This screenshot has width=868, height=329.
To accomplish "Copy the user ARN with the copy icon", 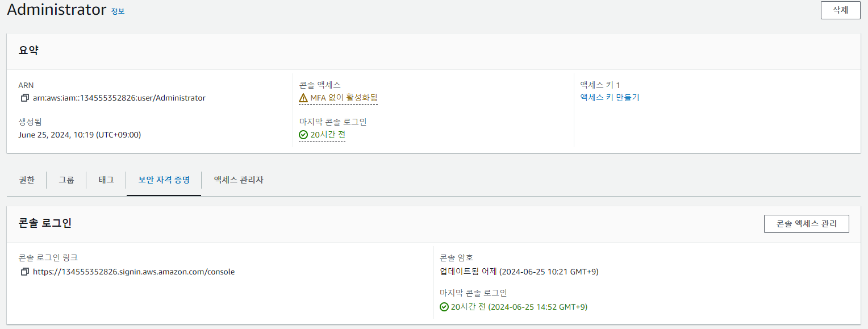I will coord(24,98).
